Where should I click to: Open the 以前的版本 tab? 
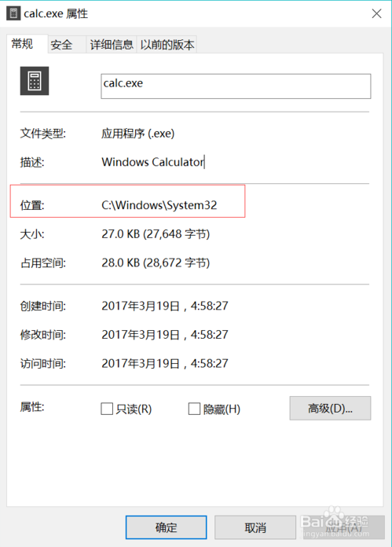coord(167,45)
